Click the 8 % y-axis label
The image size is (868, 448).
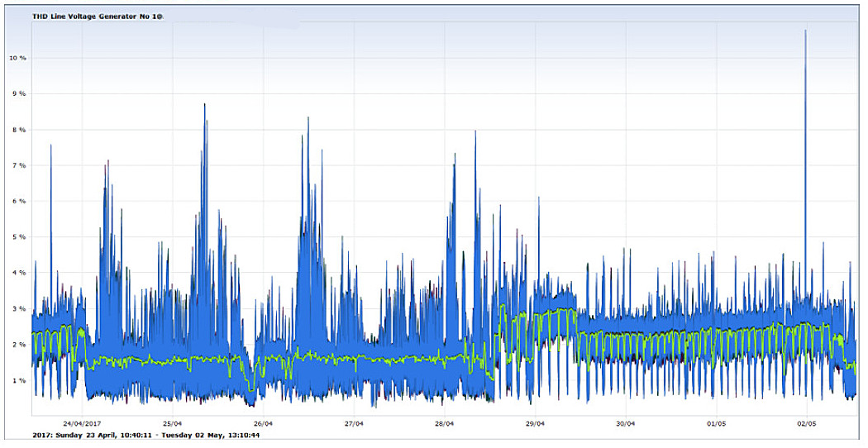20,130
